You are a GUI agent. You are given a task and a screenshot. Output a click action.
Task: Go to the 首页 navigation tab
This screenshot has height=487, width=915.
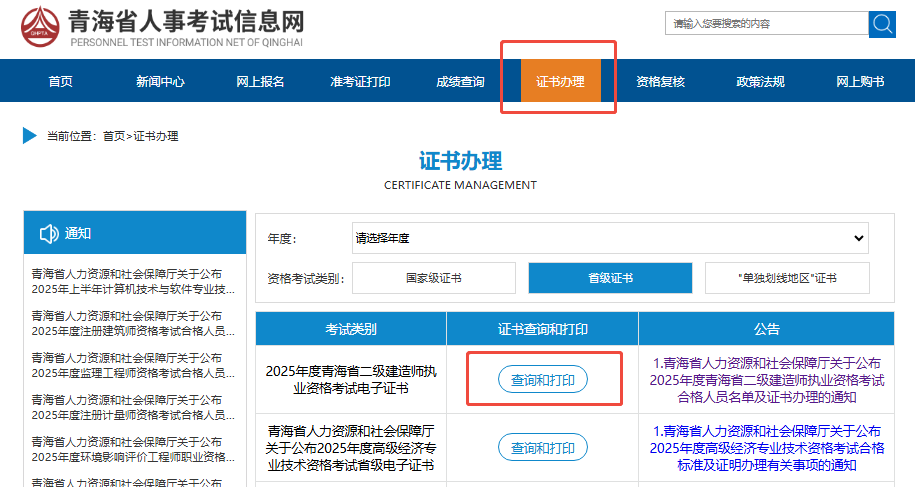pos(60,82)
